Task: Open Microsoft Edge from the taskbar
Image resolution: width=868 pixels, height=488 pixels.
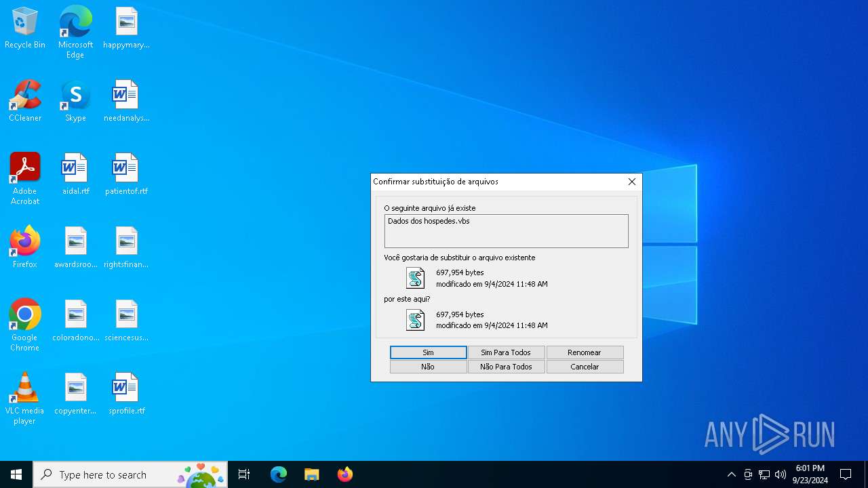Action: tap(279, 474)
